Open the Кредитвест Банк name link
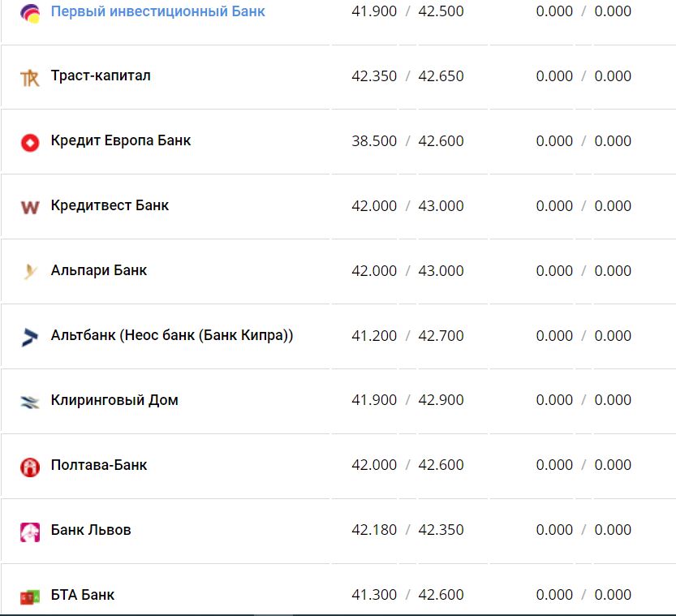676x616 pixels. pyautogui.click(x=110, y=205)
